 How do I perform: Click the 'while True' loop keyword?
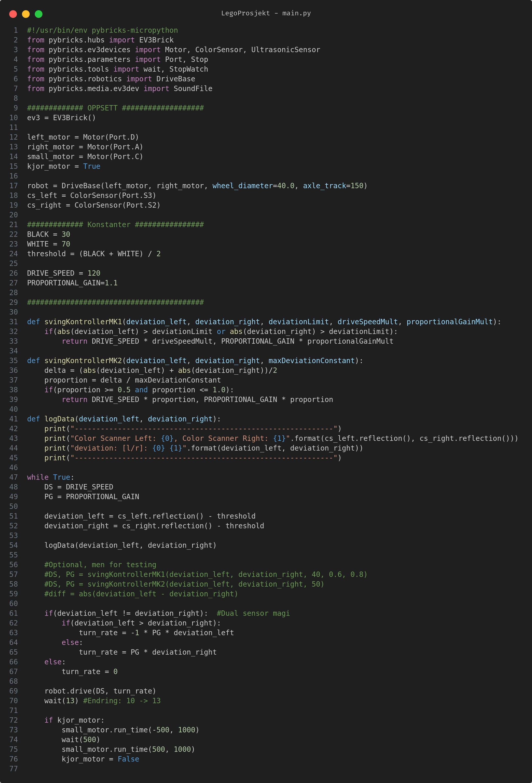tap(38, 477)
